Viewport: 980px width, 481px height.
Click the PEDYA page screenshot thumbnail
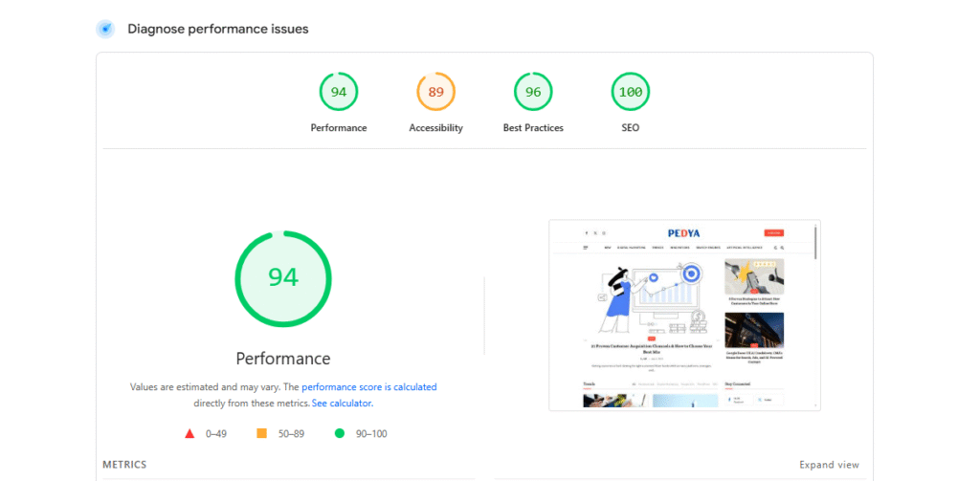[684, 315]
